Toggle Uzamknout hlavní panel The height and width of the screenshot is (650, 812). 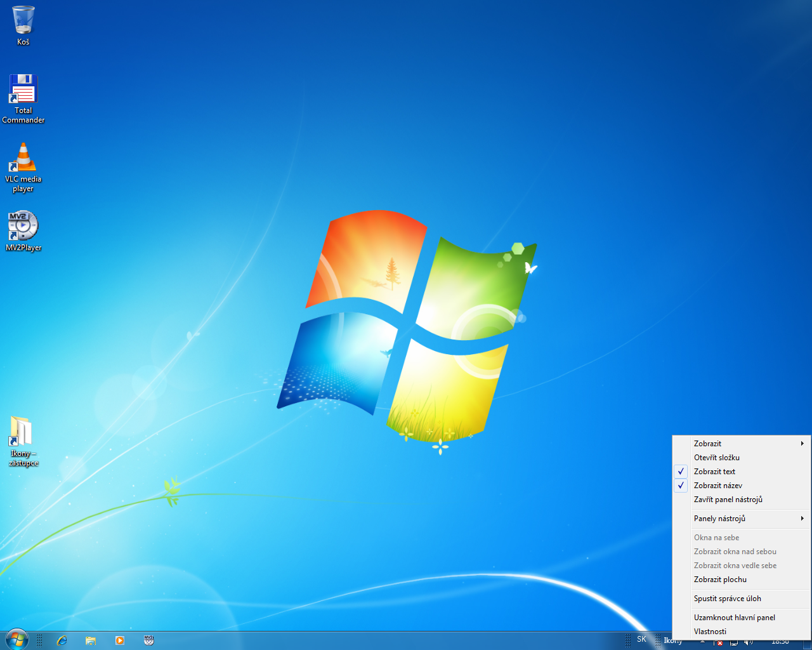(x=734, y=618)
